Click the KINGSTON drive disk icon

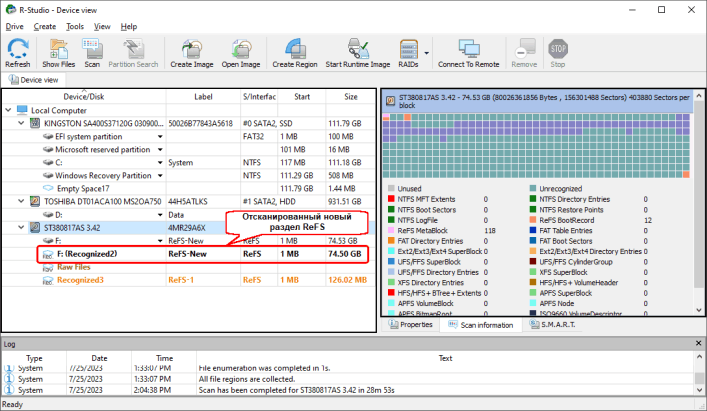click(x=35, y=123)
